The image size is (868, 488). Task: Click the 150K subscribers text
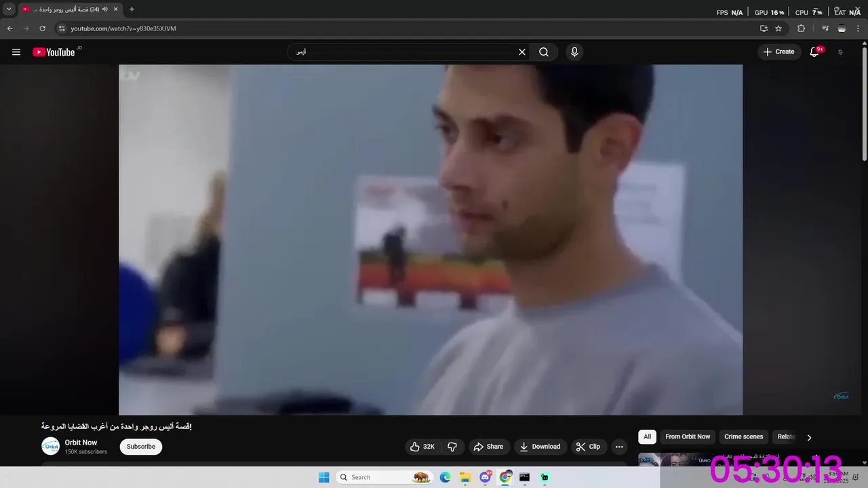click(x=85, y=452)
